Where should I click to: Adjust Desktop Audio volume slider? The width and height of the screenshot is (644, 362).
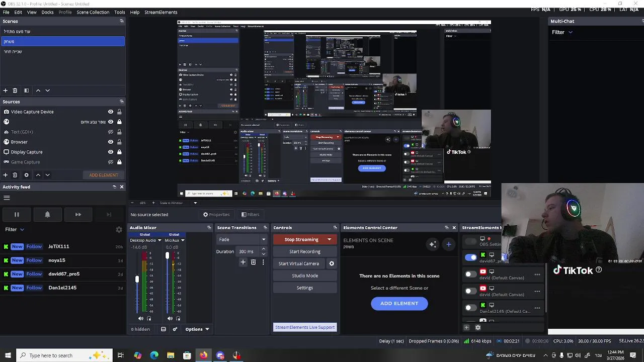tap(137, 279)
